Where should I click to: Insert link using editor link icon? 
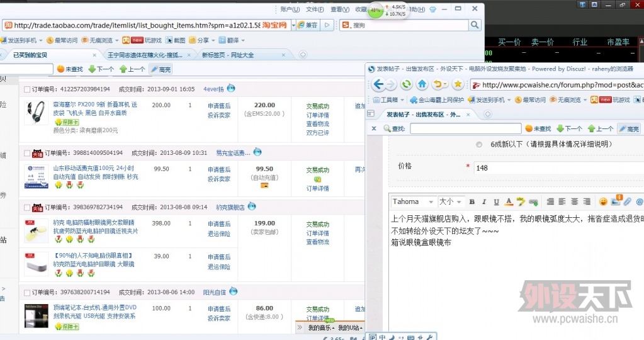(533, 201)
